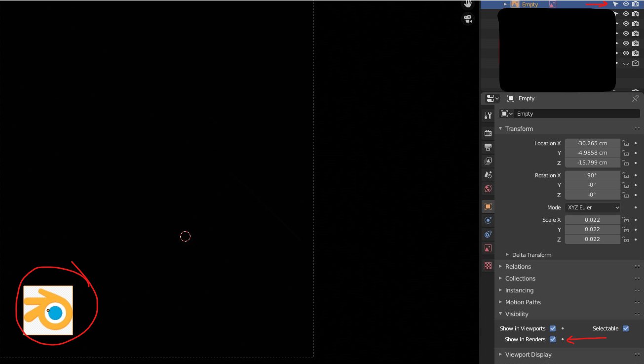The width and height of the screenshot is (644, 364).
Task: Uncheck the Show in Renders checkbox
Action: (553, 339)
